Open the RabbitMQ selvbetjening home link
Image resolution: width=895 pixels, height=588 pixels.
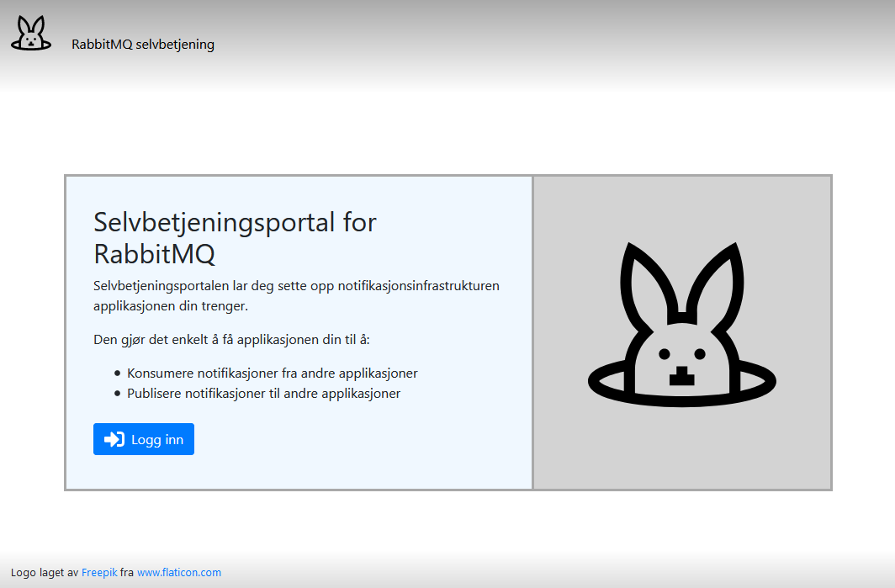click(x=143, y=44)
